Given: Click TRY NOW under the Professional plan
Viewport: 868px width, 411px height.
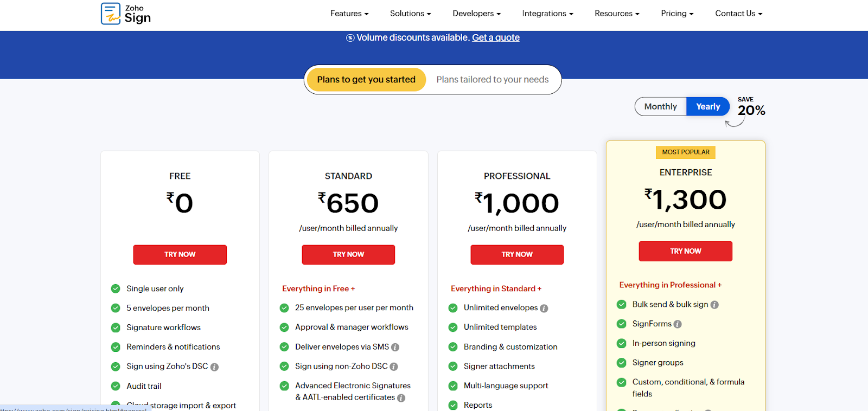Looking at the screenshot, I should pos(517,255).
